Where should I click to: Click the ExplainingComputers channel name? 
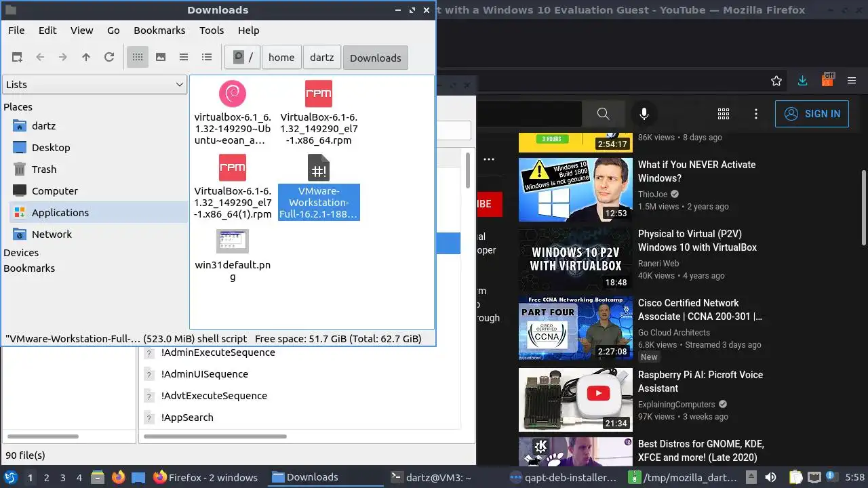(677, 405)
